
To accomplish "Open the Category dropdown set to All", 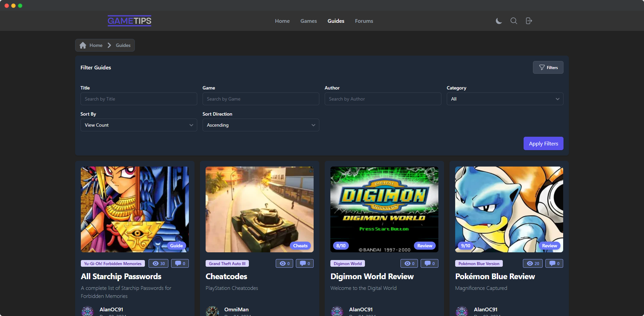I will pyautogui.click(x=505, y=99).
